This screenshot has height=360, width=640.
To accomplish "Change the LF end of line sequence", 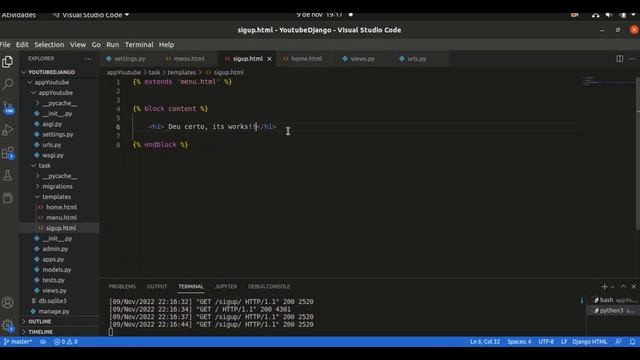I will point(564,342).
